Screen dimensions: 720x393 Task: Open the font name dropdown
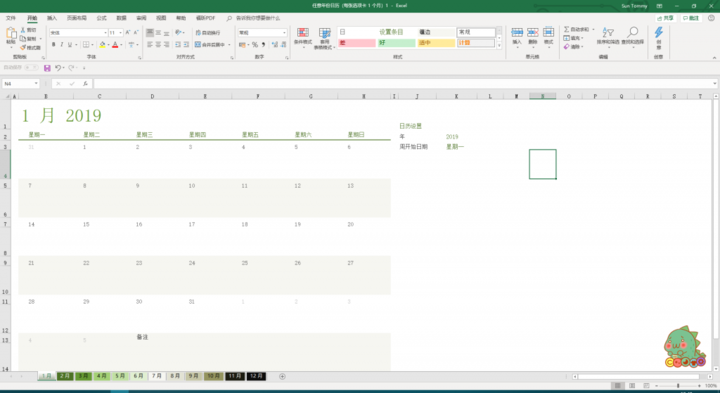click(x=105, y=33)
